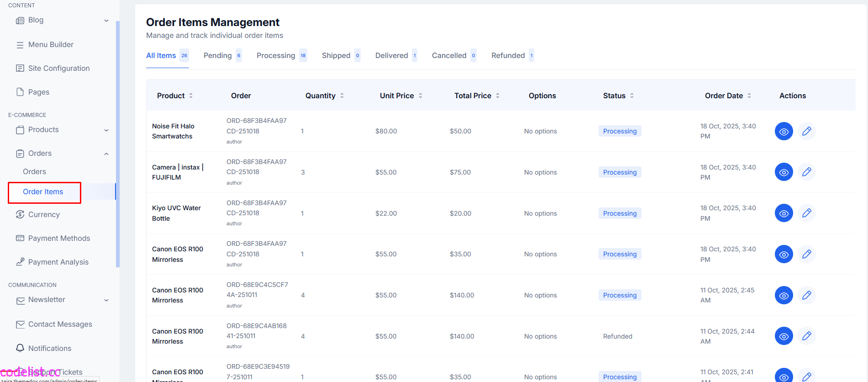The image size is (868, 382).
Task: Edit the Camera instax FUJIFILM order item
Action: 806,172
